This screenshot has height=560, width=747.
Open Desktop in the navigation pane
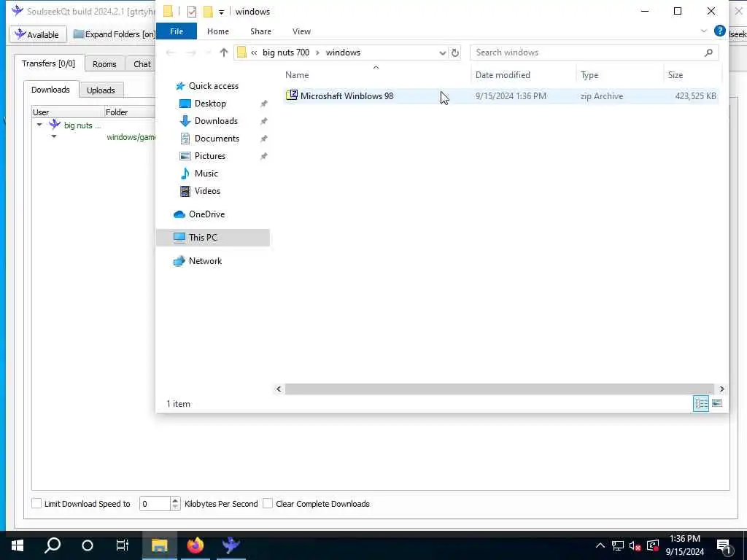click(210, 104)
